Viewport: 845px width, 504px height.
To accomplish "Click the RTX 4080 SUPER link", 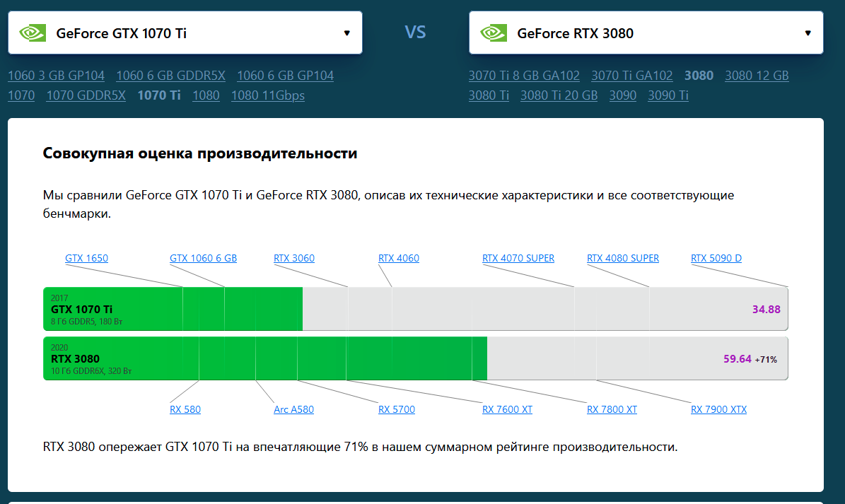I will coord(622,258).
